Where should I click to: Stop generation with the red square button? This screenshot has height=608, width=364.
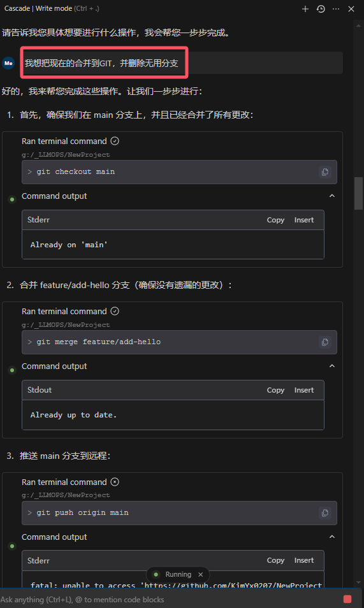click(x=347, y=599)
